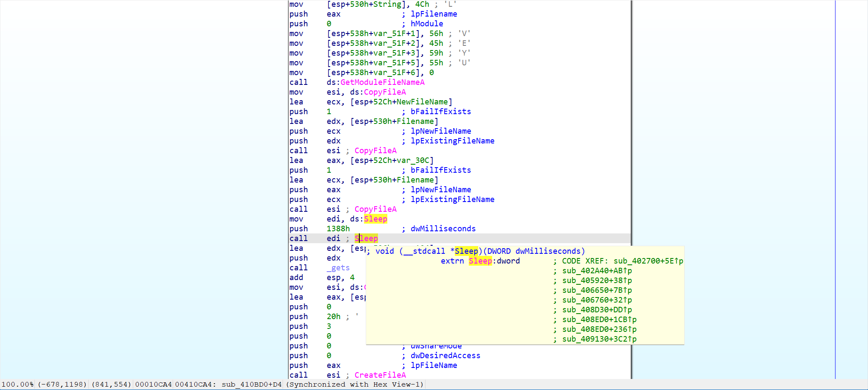The width and height of the screenshot is (868, 390).
Task: Select xref sub_409130+3C2↑p in tooltip
Action: (x=599, y=339)
